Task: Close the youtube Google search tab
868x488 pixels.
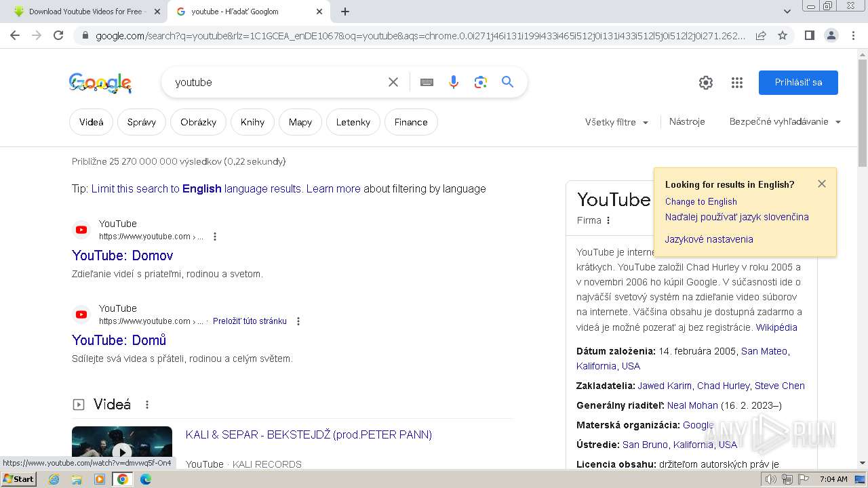Action: (x=319, y=12)
